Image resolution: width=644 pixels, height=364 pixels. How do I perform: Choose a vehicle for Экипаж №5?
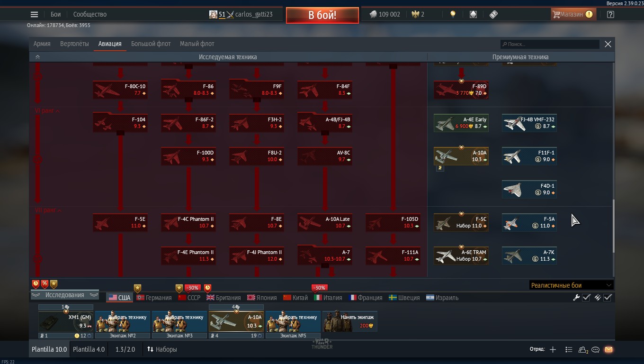click(293, 321)
